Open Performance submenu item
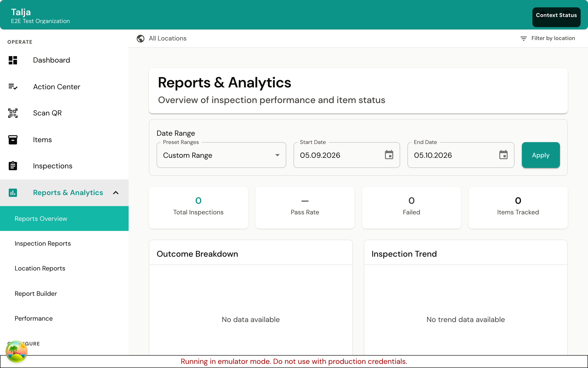This screenshot has width=588, height=368. pos(64,318)
